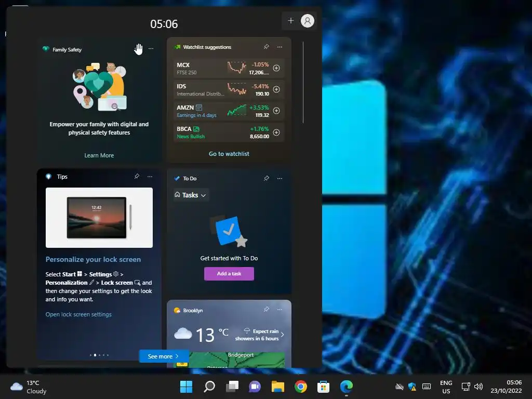
Task: Click the Family Safety illustration
Action: click(100, 87)
